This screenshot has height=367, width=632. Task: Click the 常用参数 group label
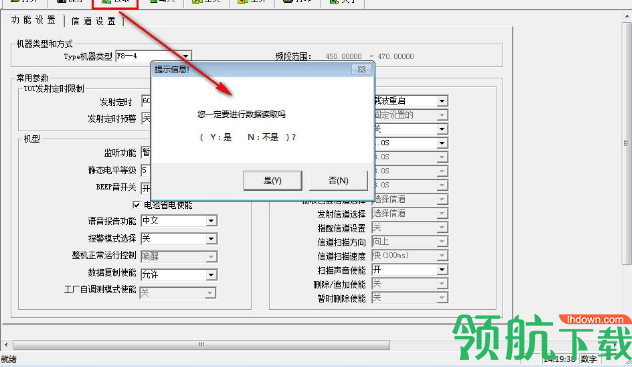click(x=32, y=77)
